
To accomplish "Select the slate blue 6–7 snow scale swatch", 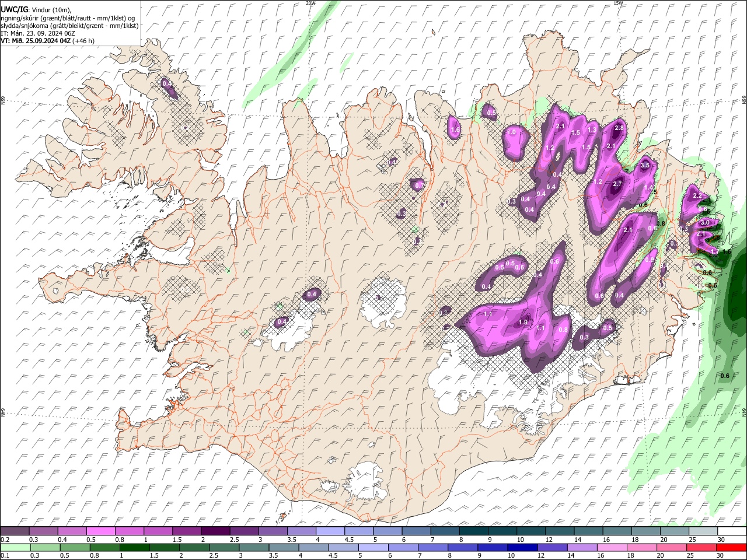I will point(416,531).
